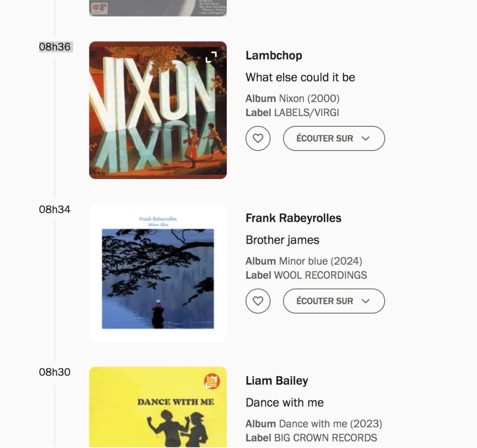Image resolution: width=477 pixels, height=448 pixels.
Task: Click the 08h36 timeline marker
Action: [x=55, y=47]
